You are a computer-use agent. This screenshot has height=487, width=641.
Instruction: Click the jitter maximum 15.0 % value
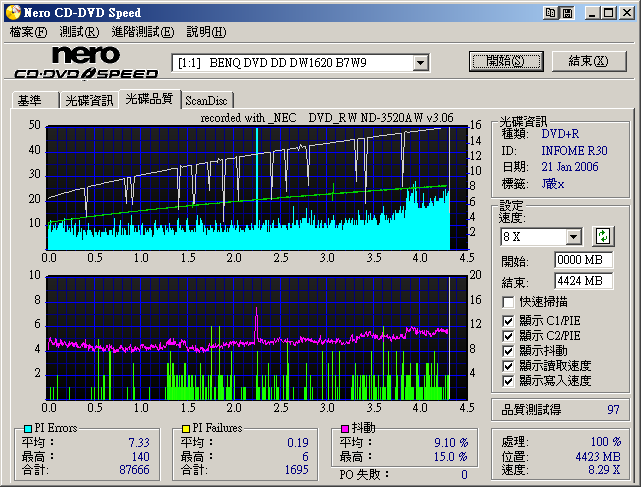[451, 456]
